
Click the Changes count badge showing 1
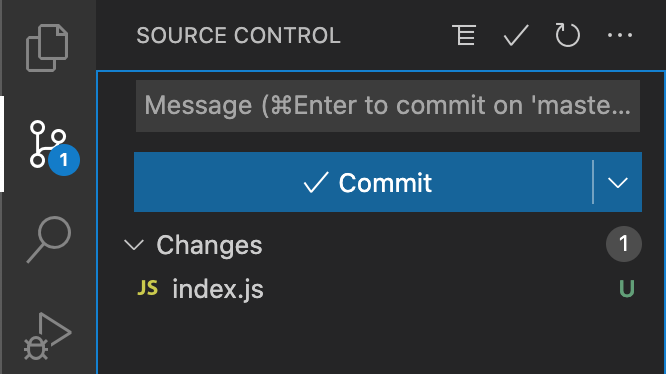(x=624, y=244)
